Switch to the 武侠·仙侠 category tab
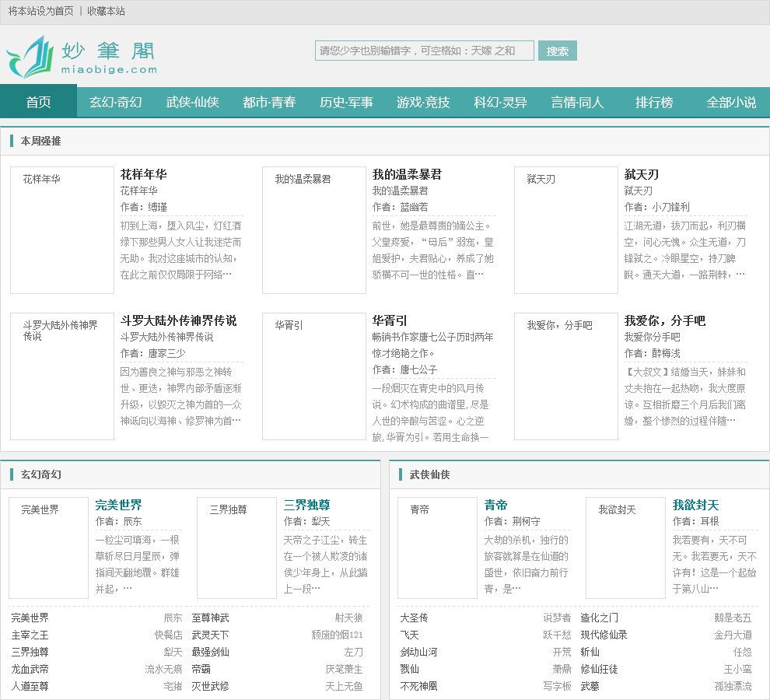This screenshot has width=770, height=700. [192, 102]
